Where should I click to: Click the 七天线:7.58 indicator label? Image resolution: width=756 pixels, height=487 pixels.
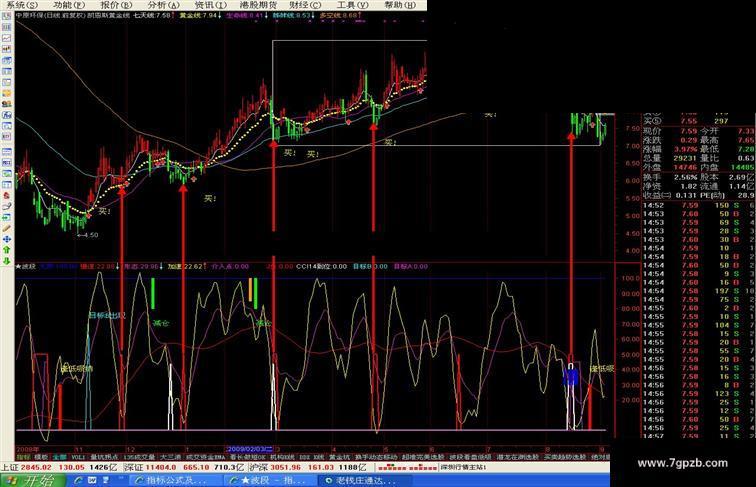click(152, 15)
